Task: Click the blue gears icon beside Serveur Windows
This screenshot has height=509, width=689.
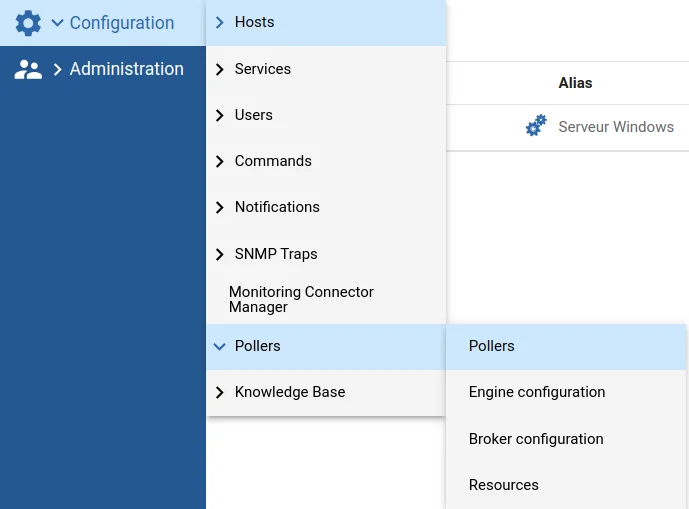Action: (x=536, y=125)
